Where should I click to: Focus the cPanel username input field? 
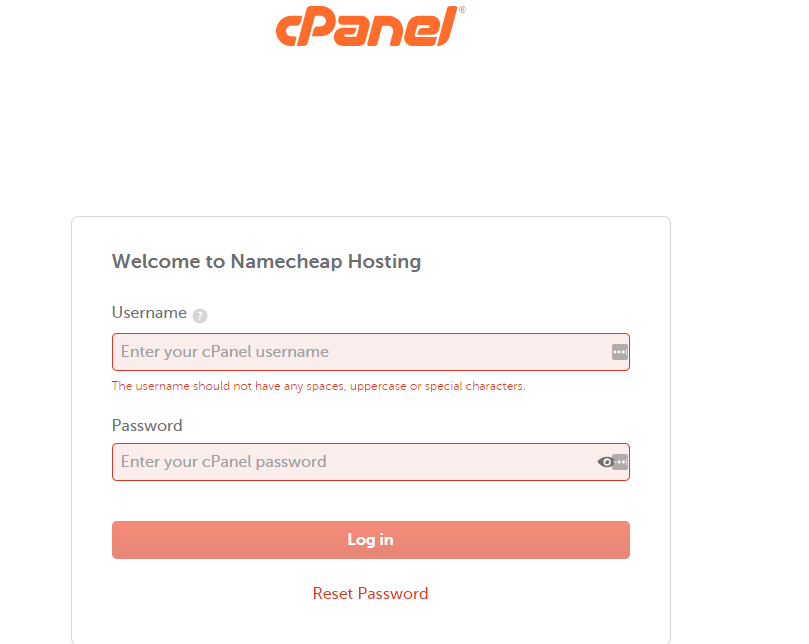tap(370, 352)
